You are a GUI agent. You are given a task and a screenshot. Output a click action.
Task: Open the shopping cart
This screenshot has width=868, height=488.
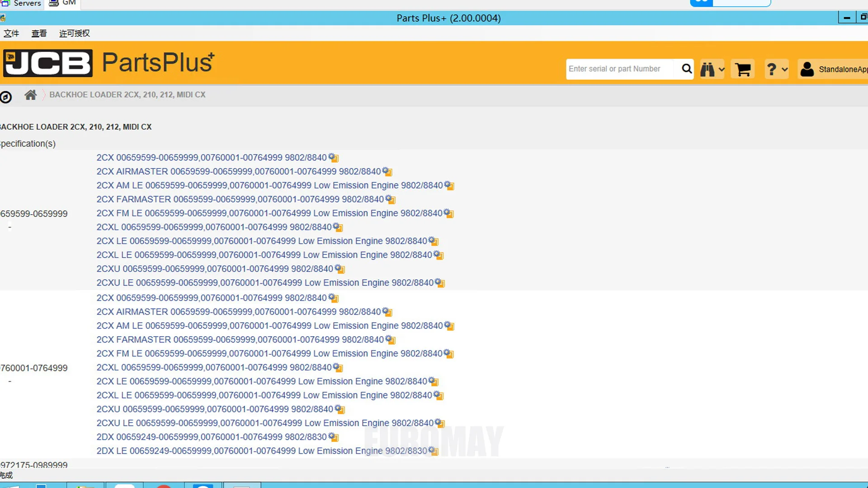click(743, 70)
